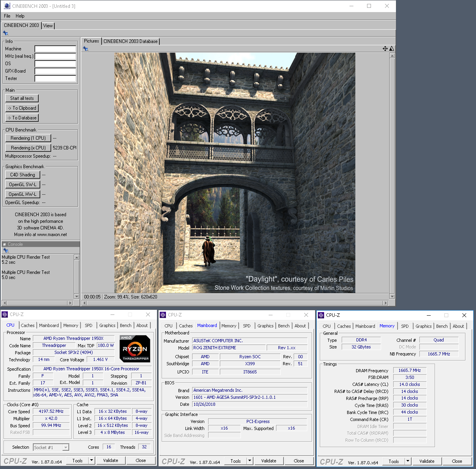Select the Pictures tab

tap(91, 41)
